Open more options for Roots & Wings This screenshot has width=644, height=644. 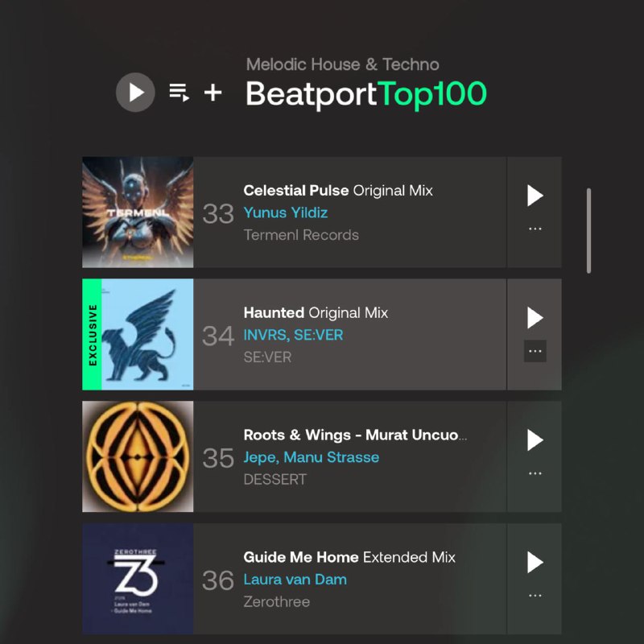click(x=535, y=473)
